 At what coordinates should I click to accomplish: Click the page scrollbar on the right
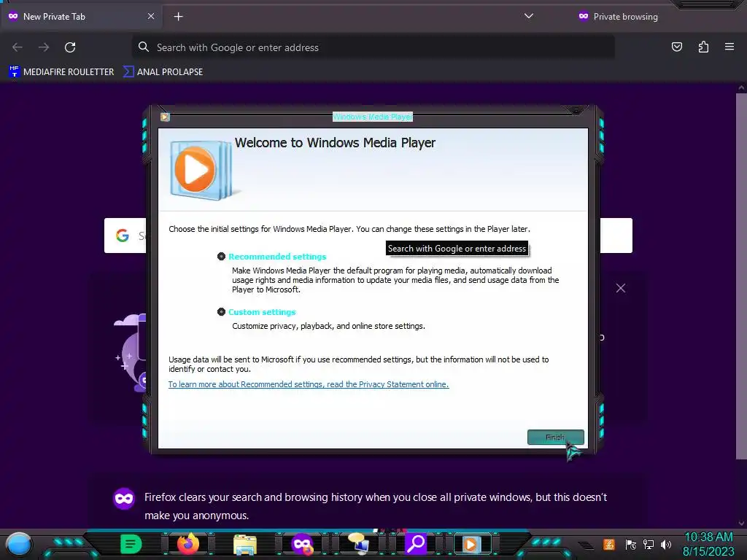coord(741,276)
